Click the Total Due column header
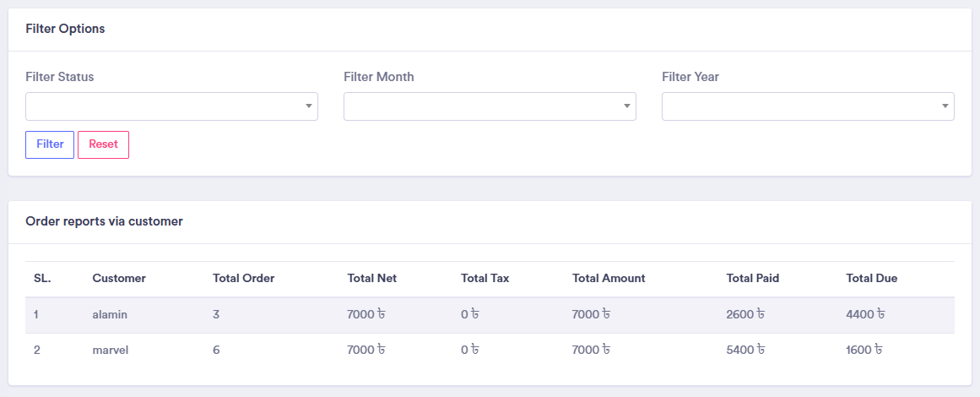The image size is (980, 397). tap(871, 279)
